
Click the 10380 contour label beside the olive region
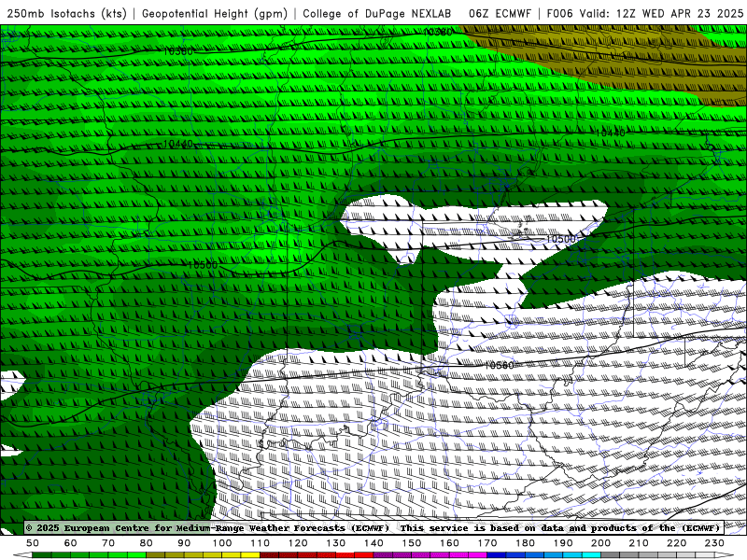[437, 32]
